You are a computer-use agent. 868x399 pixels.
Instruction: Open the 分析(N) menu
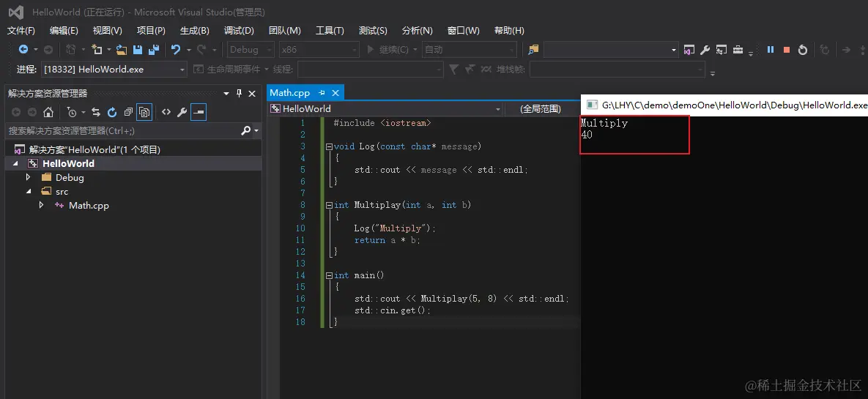[418, 31]
